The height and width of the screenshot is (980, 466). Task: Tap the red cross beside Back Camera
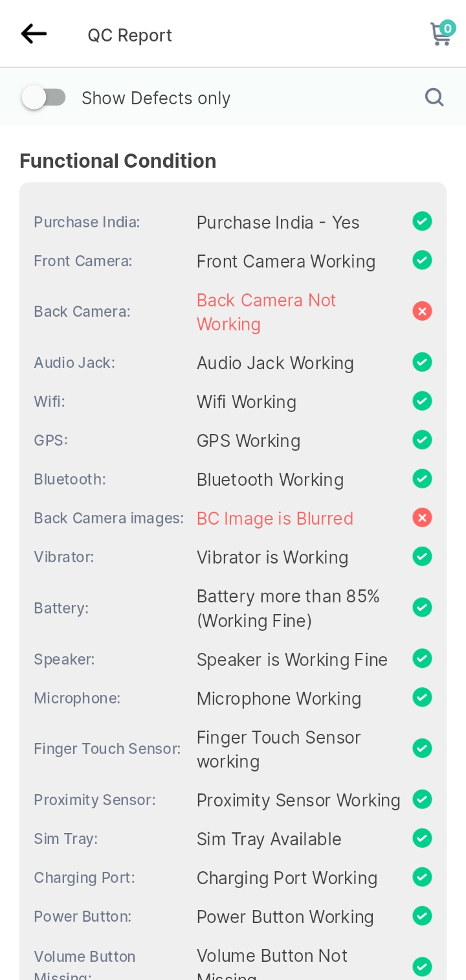pyautogui.click(x=422, y=312)
